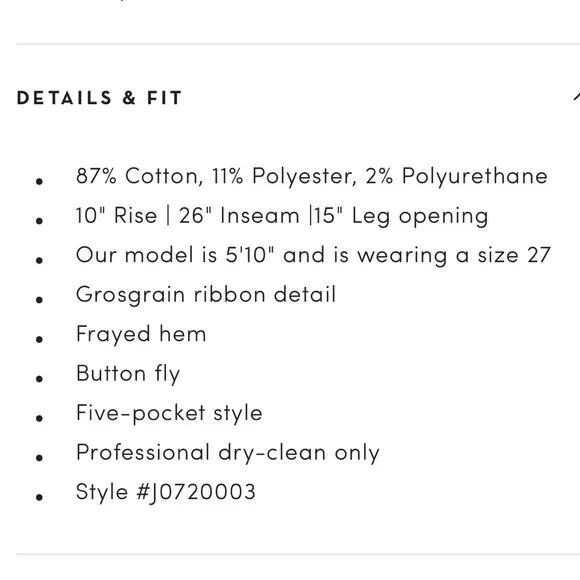Collapse the Details & Fit section using the chevron

click(x=577, y=97)
